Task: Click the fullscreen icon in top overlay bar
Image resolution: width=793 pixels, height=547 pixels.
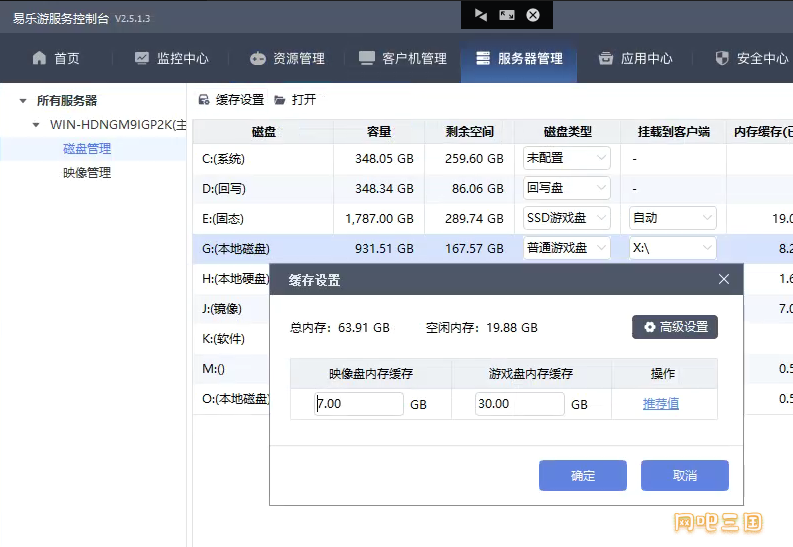Action: [x=507, y=15]
